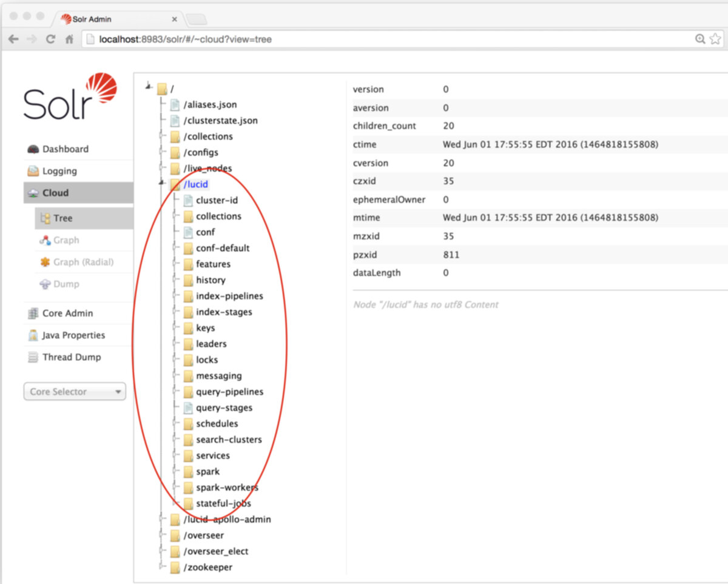728x584 pixels.
Task: Click the radial graph icon
Action: tap(45, 262)
